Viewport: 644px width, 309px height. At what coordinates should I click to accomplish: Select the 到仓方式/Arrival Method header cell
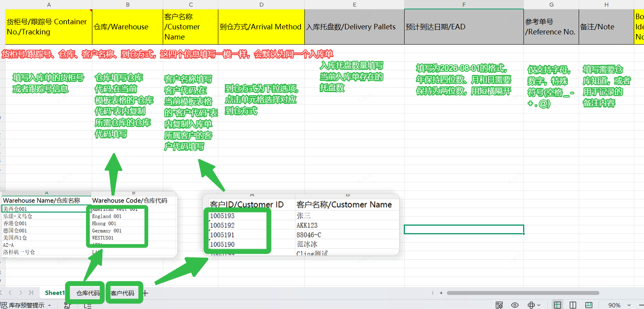pos(261,27)
